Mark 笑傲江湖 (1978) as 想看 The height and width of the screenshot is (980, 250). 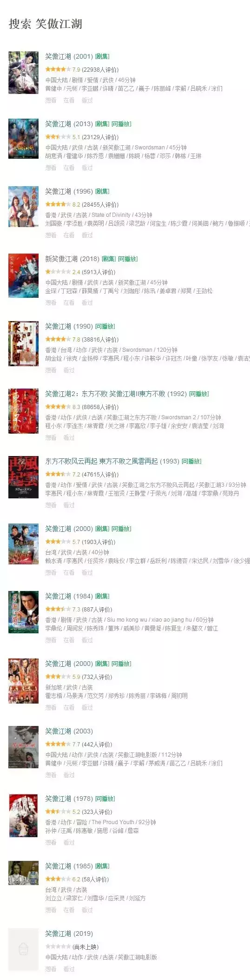click(51, 842)
